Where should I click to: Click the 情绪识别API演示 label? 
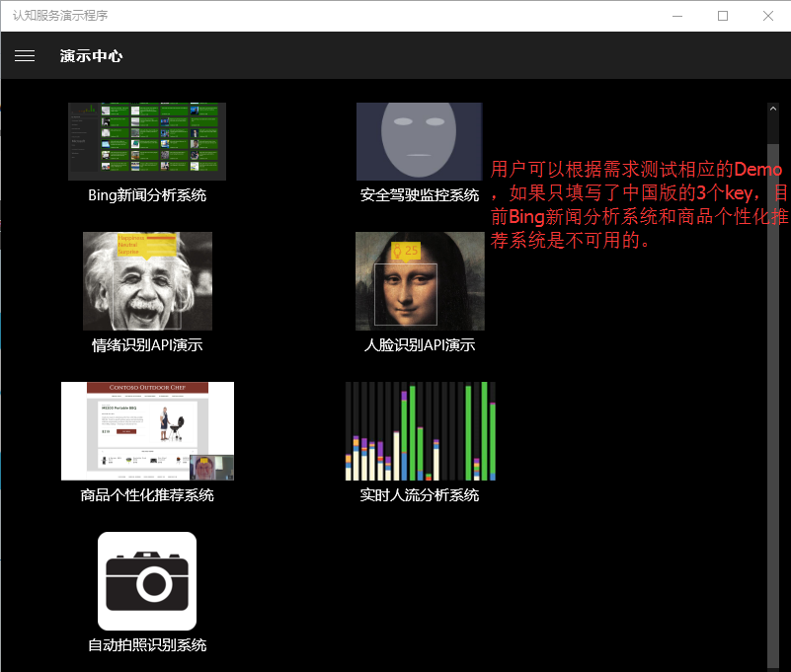(147, 345)
